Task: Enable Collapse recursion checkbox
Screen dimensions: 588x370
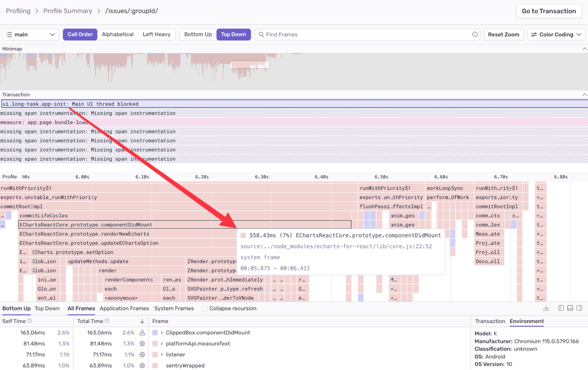Action: 205,308
